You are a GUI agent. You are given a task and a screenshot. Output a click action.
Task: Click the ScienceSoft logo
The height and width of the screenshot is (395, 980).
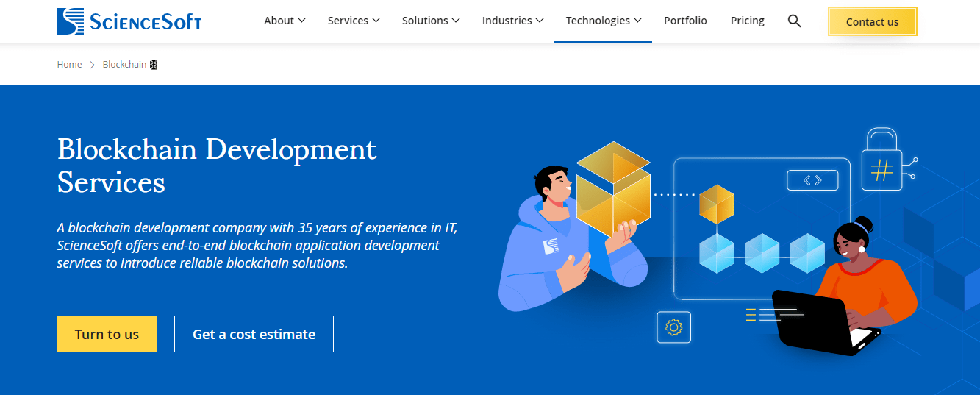[x=129, y=21]
